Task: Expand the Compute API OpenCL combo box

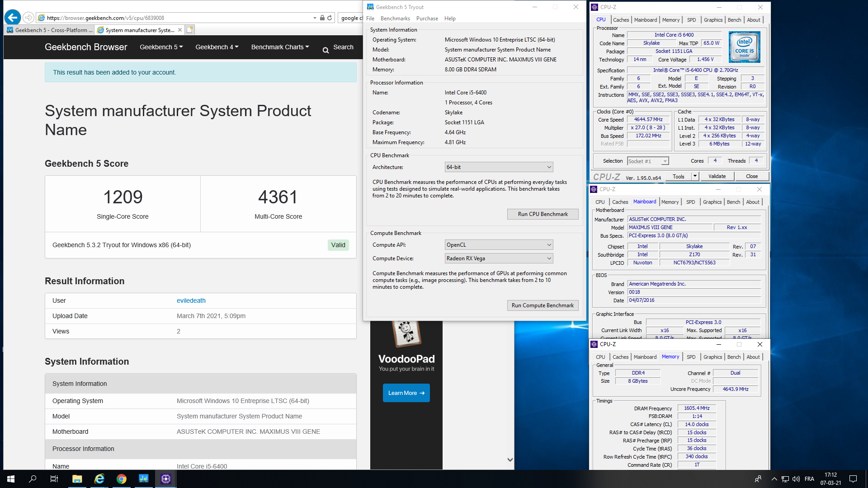Action: pos(499,245)
